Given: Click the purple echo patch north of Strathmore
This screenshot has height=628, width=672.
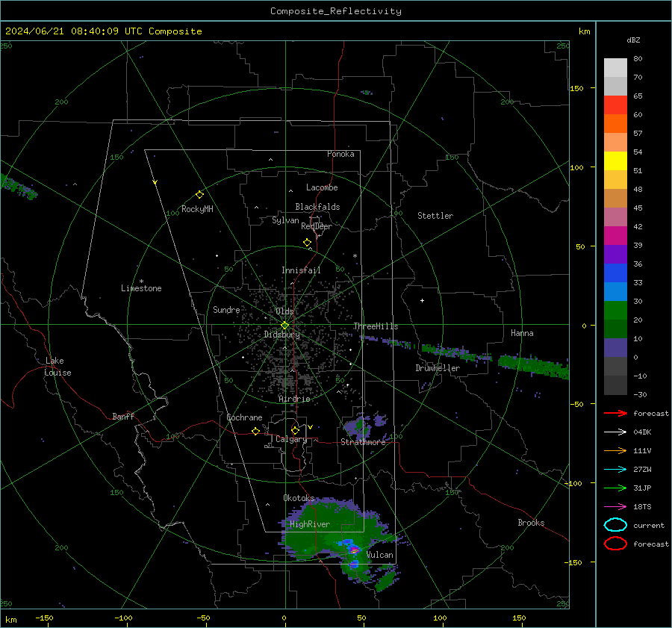Looking at the screenshot, I should click(x=357, y=427).
